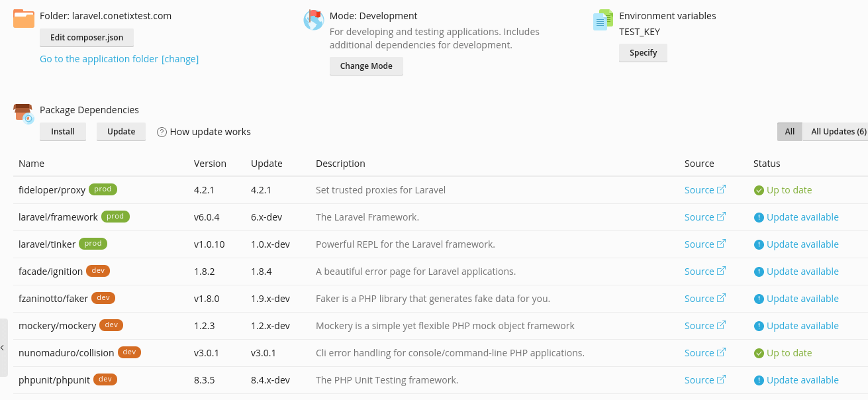The width and height of the screenshot is (868, 400).
Task: Switch to the All filter tab
Action: pyautogui.click(x=790, y=132)
